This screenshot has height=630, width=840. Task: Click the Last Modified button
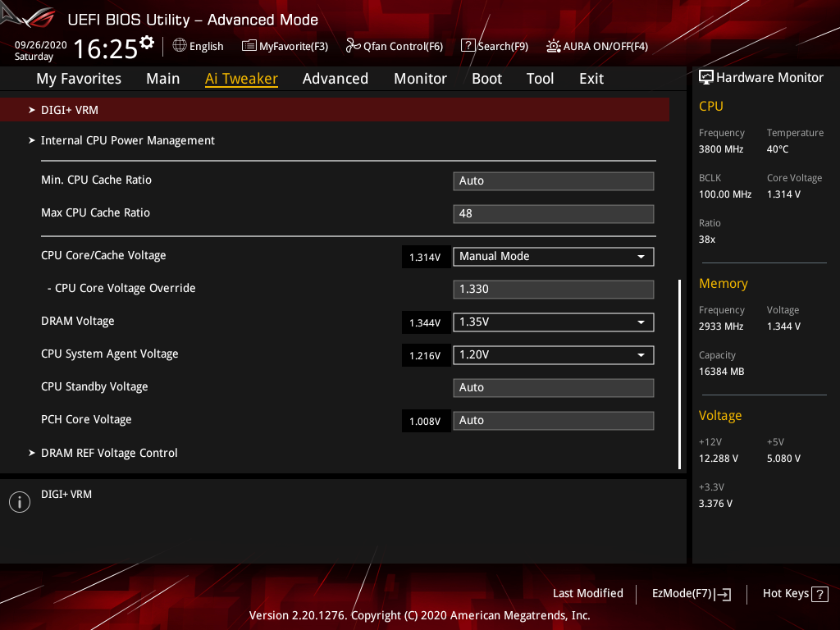pos(587,594)
